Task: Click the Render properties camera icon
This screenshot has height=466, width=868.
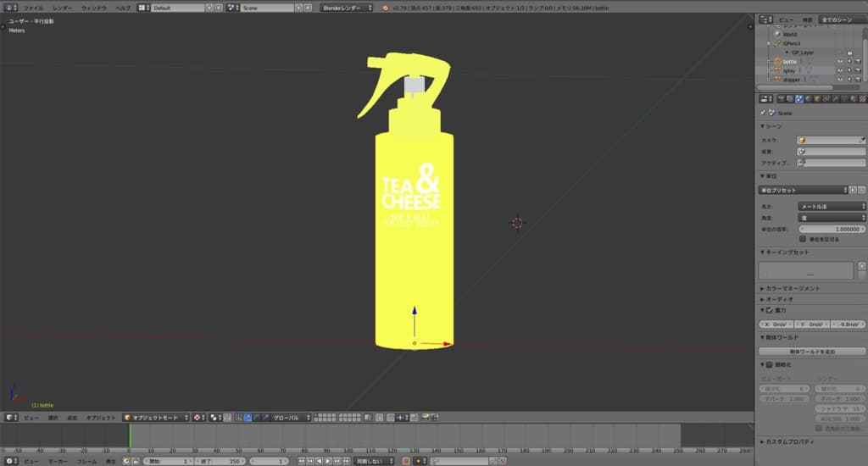Action: coord(780,99)
